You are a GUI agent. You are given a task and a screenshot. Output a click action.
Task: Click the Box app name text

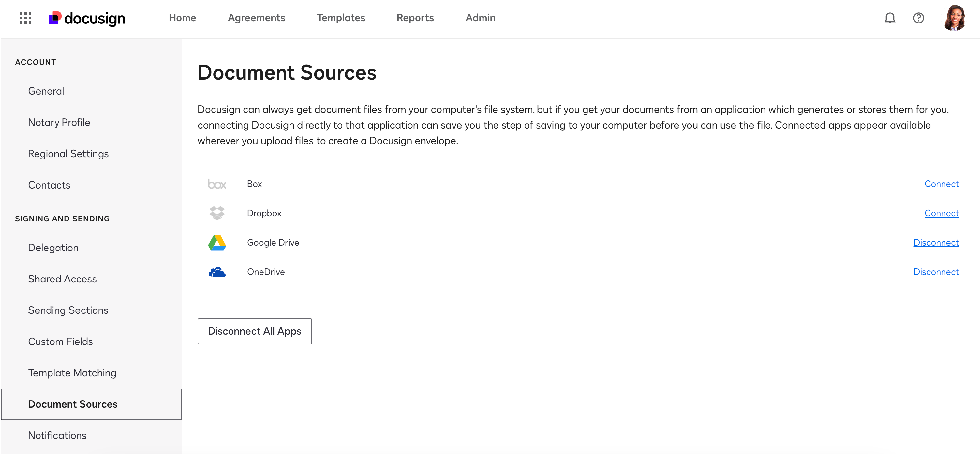coord(254,184)
